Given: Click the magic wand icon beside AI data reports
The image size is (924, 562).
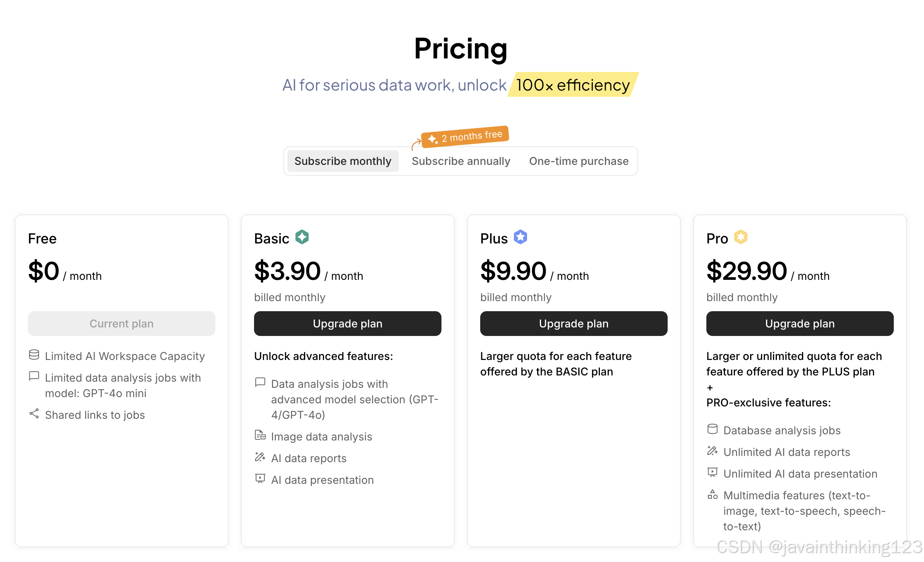Looking at the screenshot, I should (x=260, y=457).
